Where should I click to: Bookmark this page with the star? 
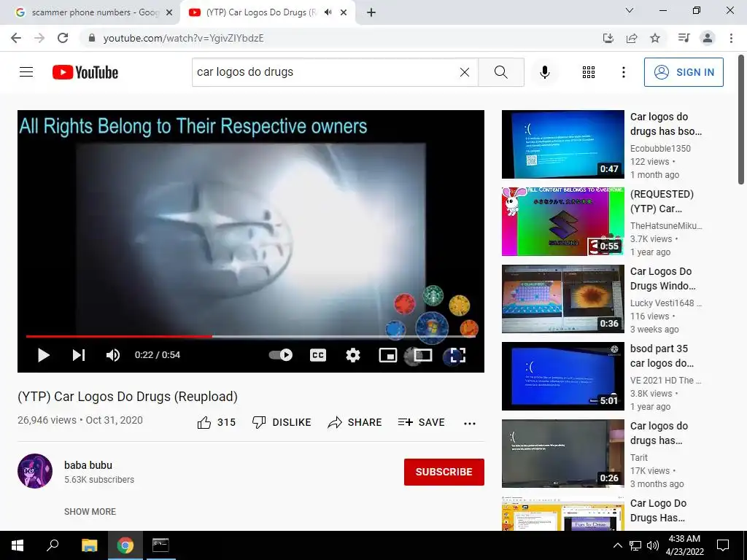pyautogui.click(x=655, y=38)
